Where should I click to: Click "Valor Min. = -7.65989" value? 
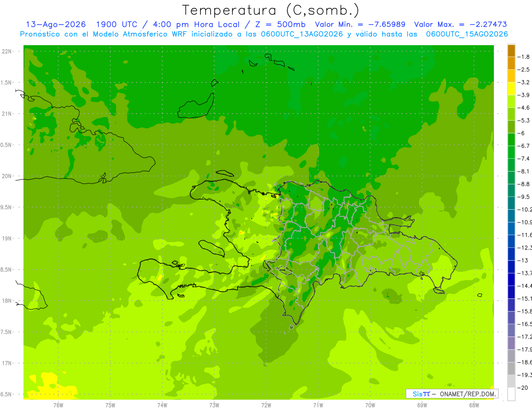click(360, 24)
